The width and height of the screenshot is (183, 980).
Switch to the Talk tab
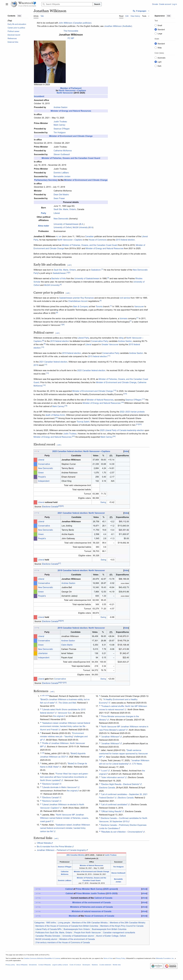click(x=42, y=16)
